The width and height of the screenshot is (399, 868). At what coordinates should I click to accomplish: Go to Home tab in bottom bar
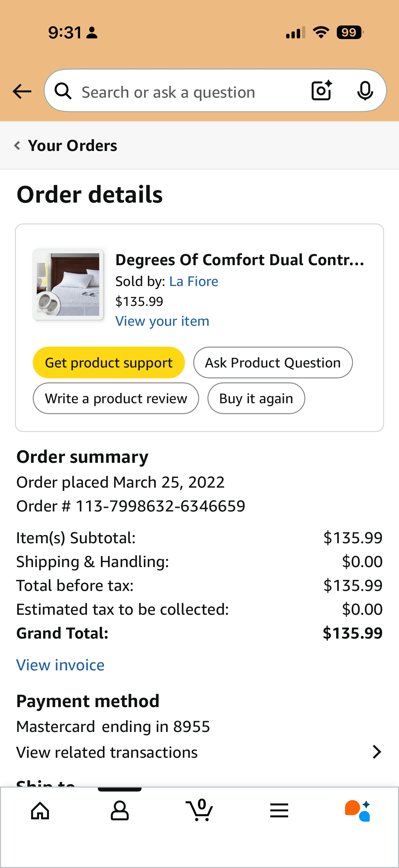pyautogui.click(x=40, y=811)
